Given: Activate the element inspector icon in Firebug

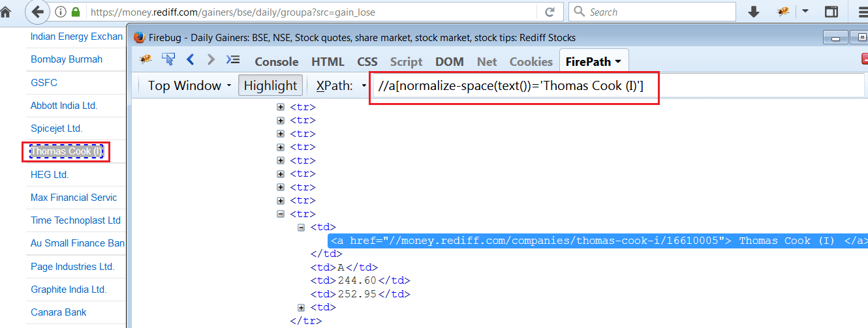Looking at the screenshot, I should click(168, 59).
